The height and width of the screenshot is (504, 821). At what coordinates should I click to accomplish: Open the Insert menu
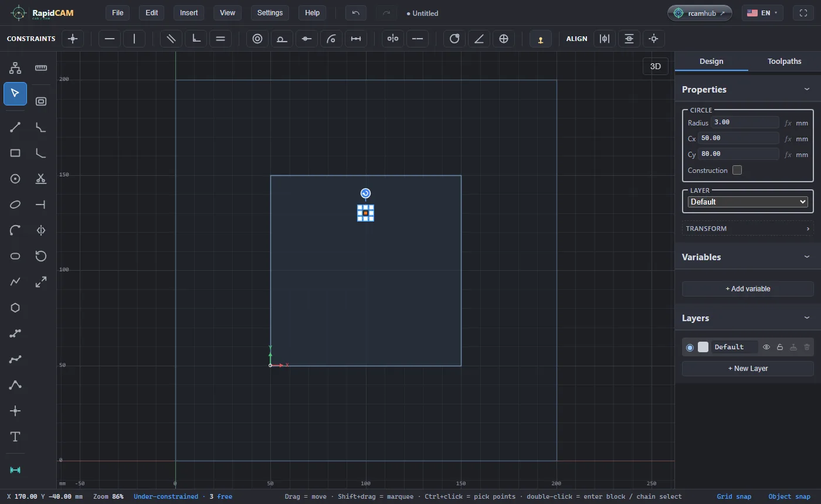point(189,13)
